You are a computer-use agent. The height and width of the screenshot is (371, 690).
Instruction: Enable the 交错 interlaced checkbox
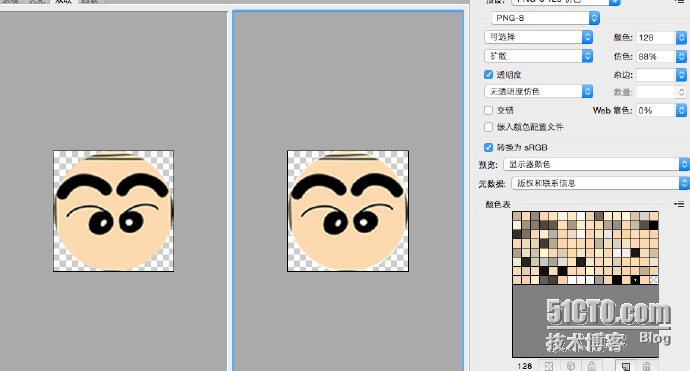488,110
